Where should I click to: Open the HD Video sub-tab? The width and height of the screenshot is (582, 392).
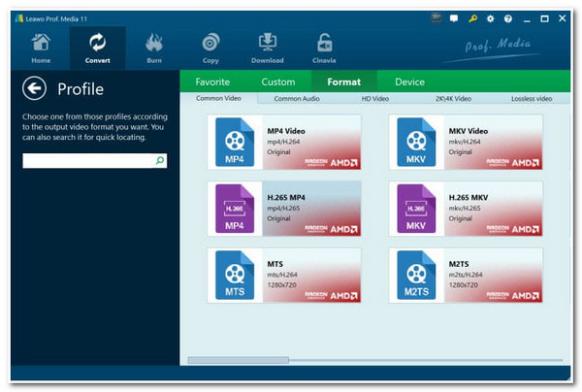click(x=375, y=99)
